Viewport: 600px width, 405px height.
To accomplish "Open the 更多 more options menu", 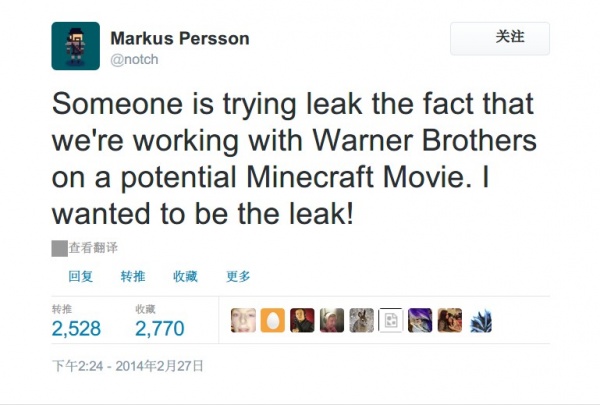I will click(x=238, y=276).
